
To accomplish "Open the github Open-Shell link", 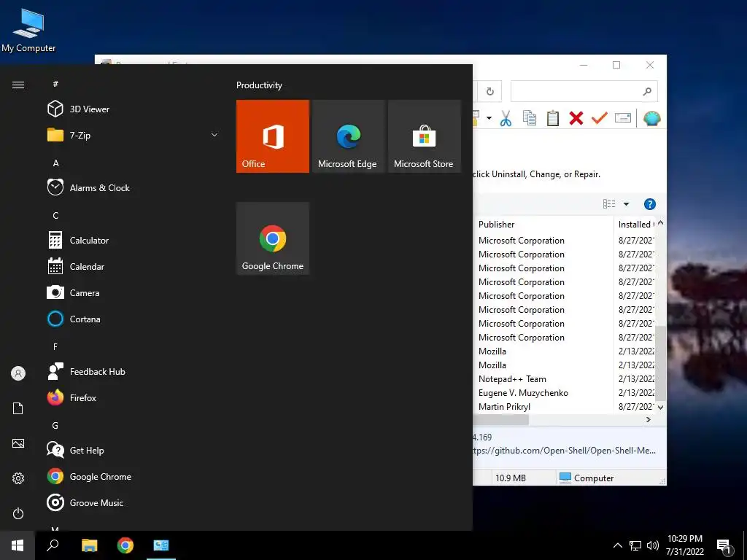I will coord(565,451).
